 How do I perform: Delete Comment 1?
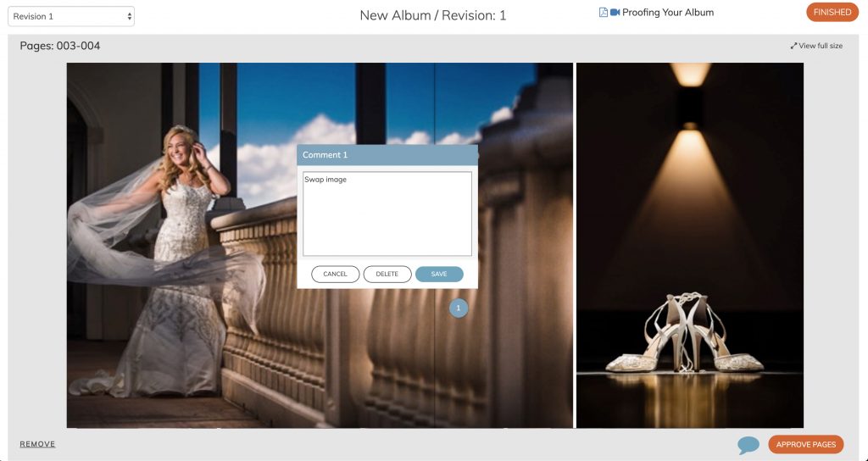click(x=387, y=274)
